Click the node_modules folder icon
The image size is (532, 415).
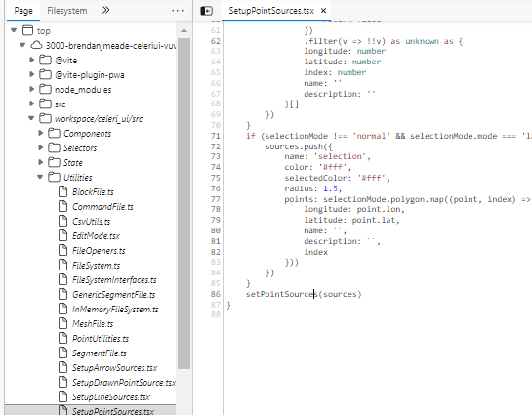click(45, 89)
